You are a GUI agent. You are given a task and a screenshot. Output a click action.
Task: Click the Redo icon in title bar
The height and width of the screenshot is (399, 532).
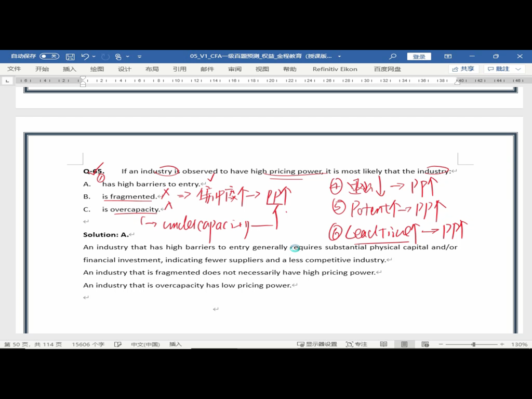click(x=105, y=57)
